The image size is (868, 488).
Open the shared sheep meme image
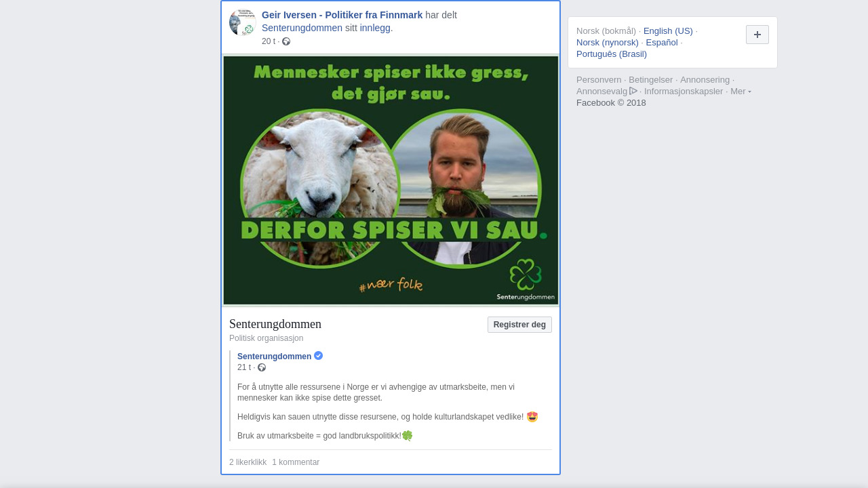pyautogui.click(x=391, y=180)
